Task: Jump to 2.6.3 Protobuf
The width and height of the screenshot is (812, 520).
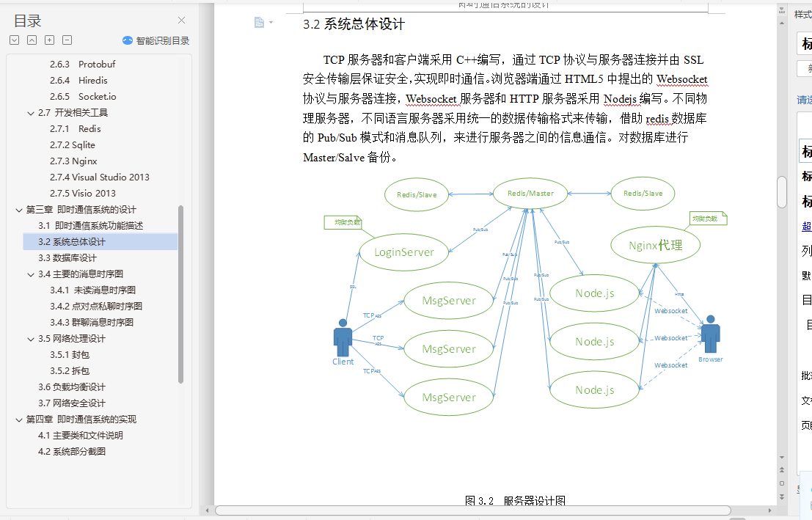Action: [x=83, y=65]
